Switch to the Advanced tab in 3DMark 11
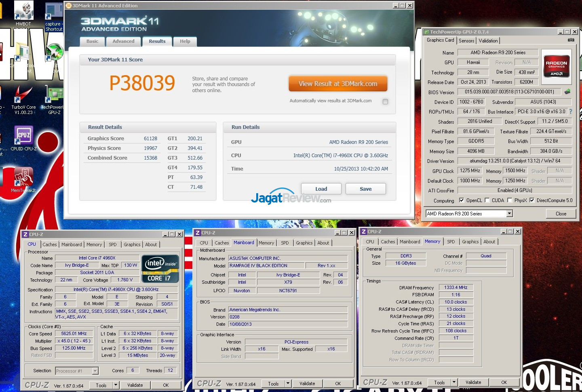 [x=123, y=41]
